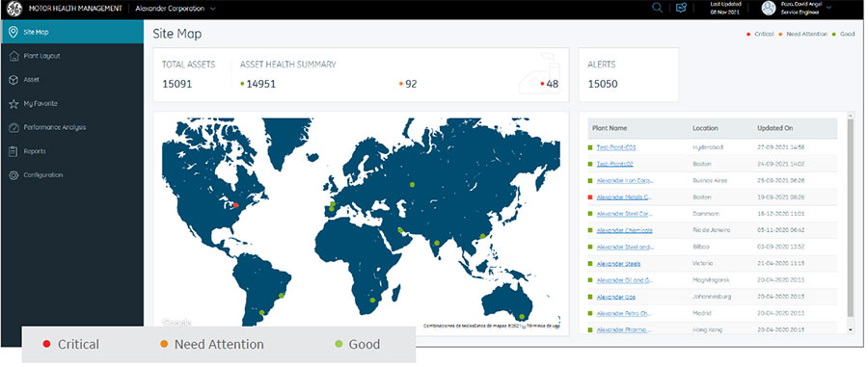This screenshot has width=868, height=367.
Task: Click the green marker on Australia
Action: (522, 317)
